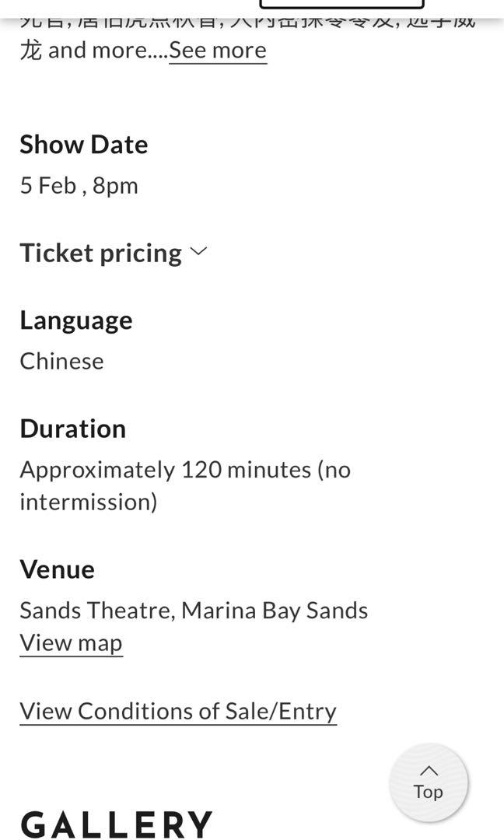Select the 'Show Date' heading
The width and height of the screenshot is (504, 840).
point(84,145)
